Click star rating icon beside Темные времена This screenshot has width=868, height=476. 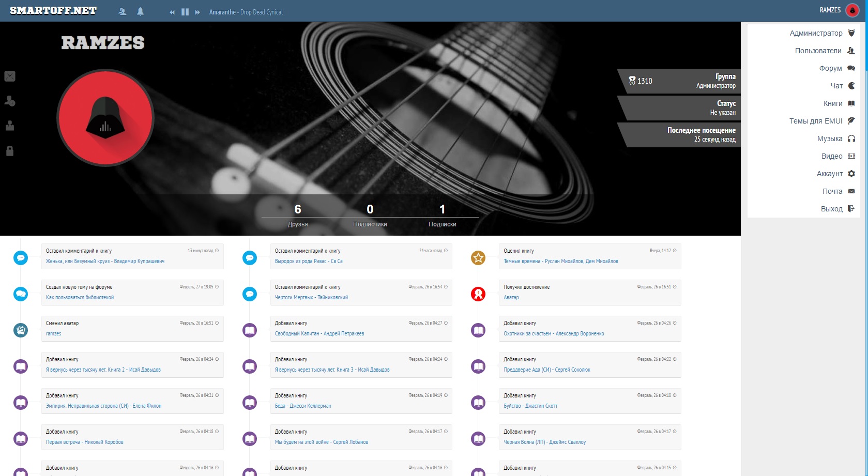tap(478, 257)
